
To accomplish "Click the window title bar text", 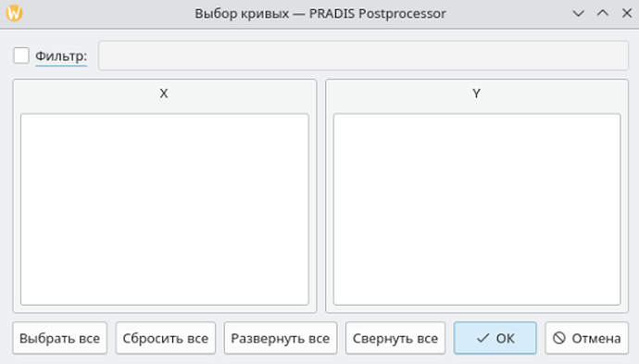I will (x=320, y=14).
